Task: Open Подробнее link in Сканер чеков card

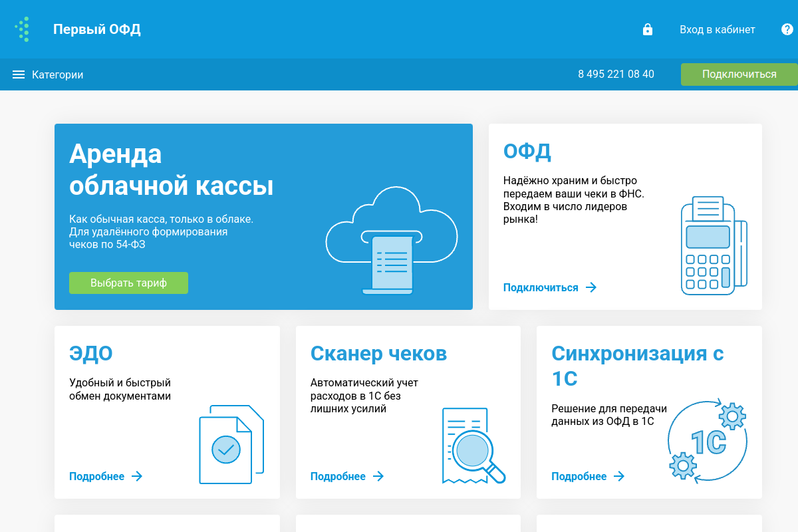Action: 338,476
